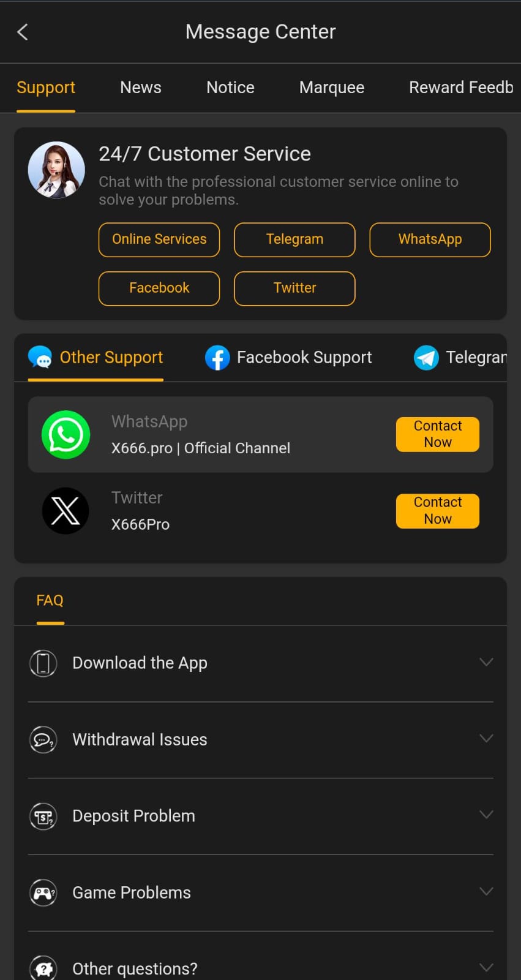Screen dimensions: 521x980
Task: Tap the Telegram customer service button
Action: tap(294, 239)
